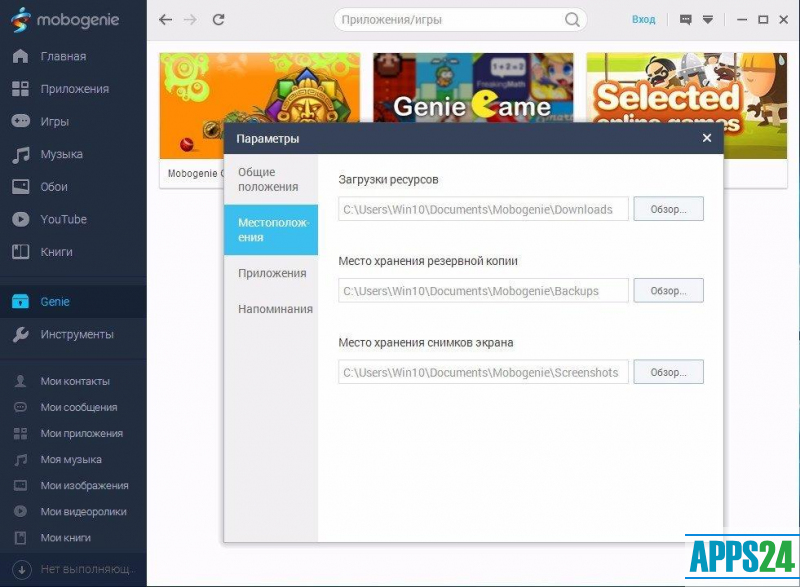Go back with the left arrow
The image size is (800, 587).
tap(165, 19)
